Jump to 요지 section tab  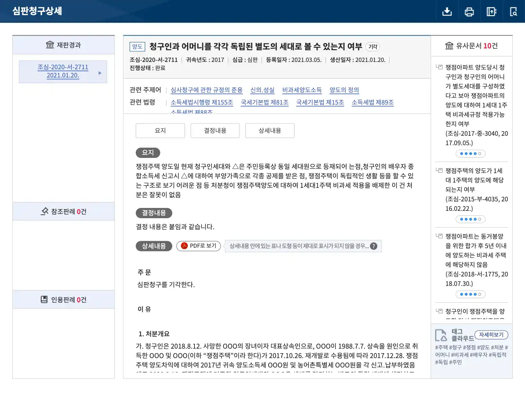tap(160, 130)
